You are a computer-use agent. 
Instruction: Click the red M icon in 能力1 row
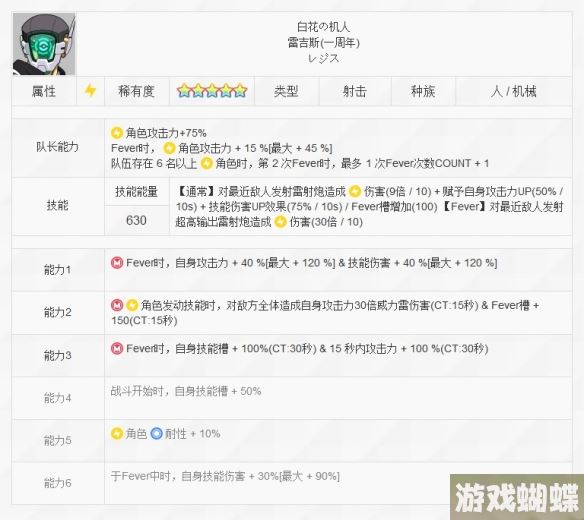pyautogui.click(x=117, y=263)
